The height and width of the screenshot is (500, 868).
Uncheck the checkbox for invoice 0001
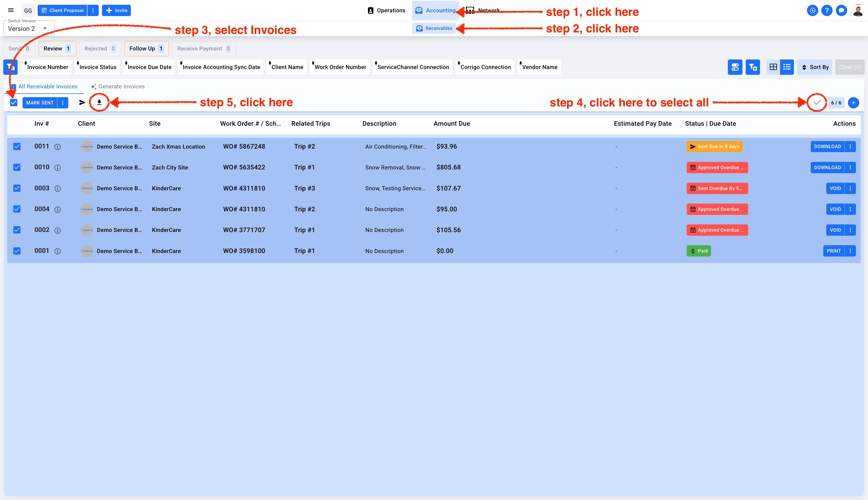(x=17, y=251)
